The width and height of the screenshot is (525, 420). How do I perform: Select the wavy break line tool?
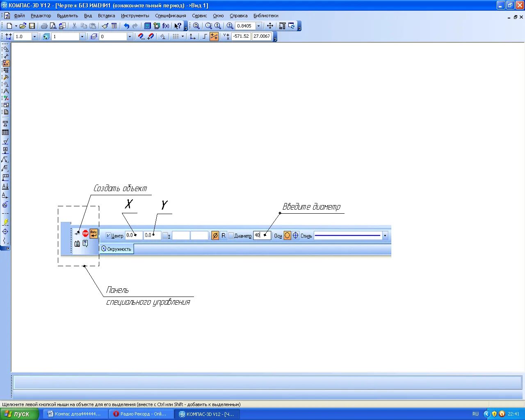[x=5, y=241]
